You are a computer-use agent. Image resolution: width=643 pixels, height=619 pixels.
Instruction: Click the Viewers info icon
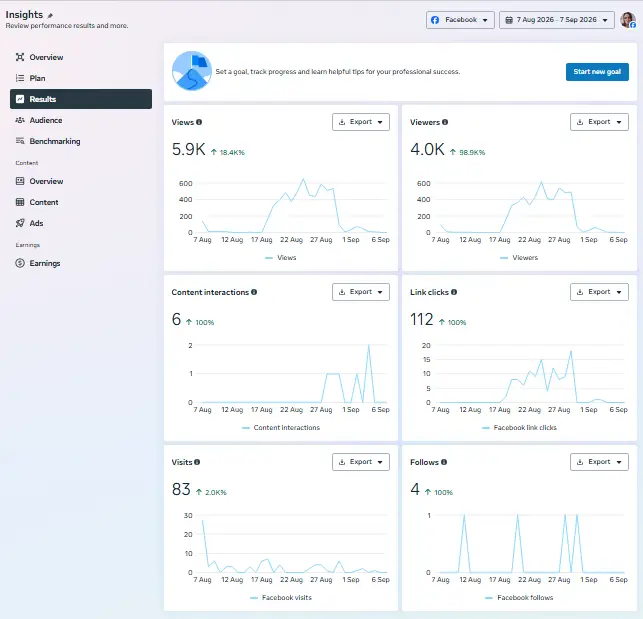tap(445, 122)
